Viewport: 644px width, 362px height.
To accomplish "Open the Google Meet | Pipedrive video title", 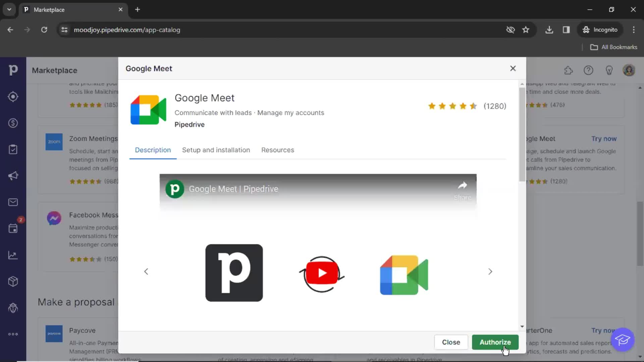I will (x=233, y=189).
